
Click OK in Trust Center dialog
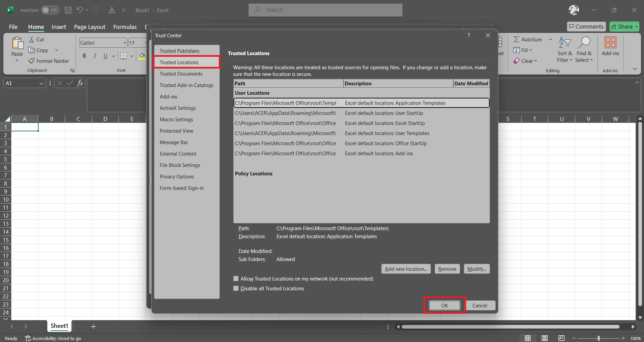445,305
